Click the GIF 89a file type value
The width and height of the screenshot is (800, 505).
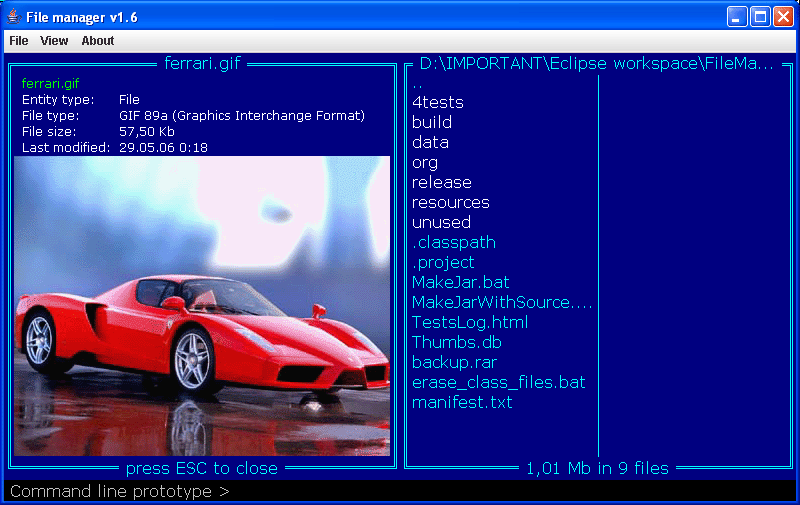pyautogui.click(x=242, y=116)
